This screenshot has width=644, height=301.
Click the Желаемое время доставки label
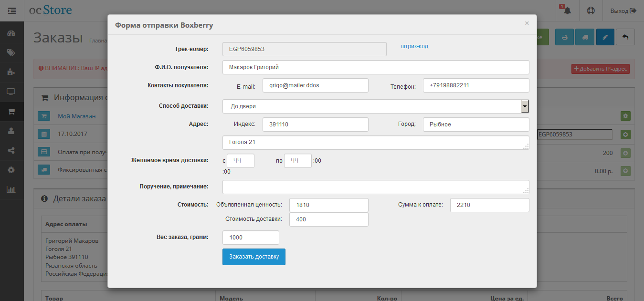click(169, 160)
